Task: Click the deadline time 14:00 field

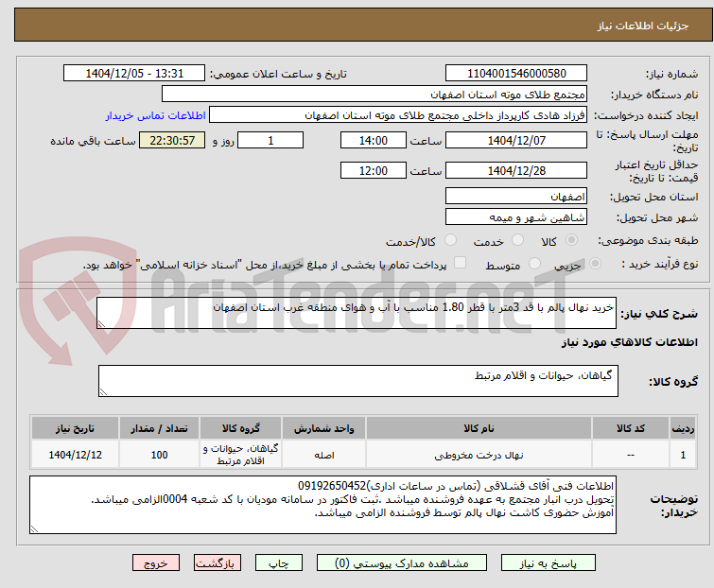Action: pos(373,140)
